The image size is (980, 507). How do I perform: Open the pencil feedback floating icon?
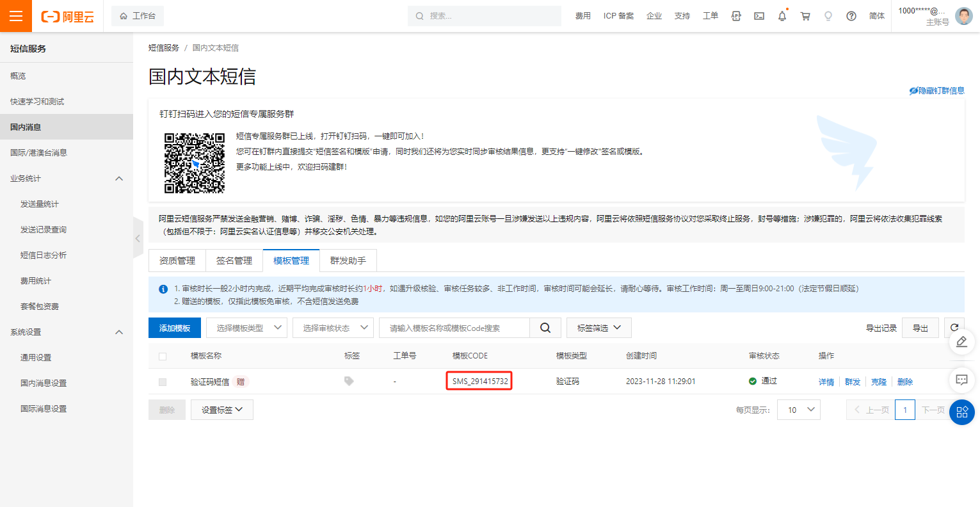(x=961, y=342)
